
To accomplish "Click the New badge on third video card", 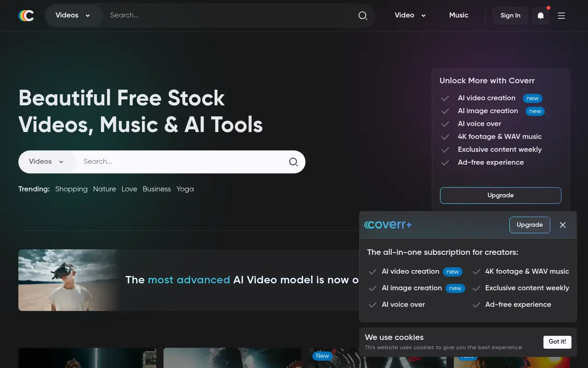I will point(322,356).
